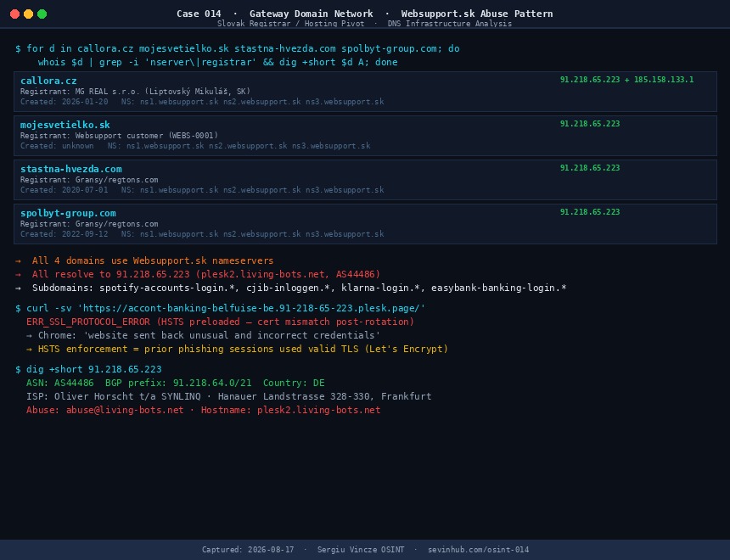Click the ERR_SSL_PROTOCOL_ERROR message
This screenshot has height=560, width=730.
[220, 322]
